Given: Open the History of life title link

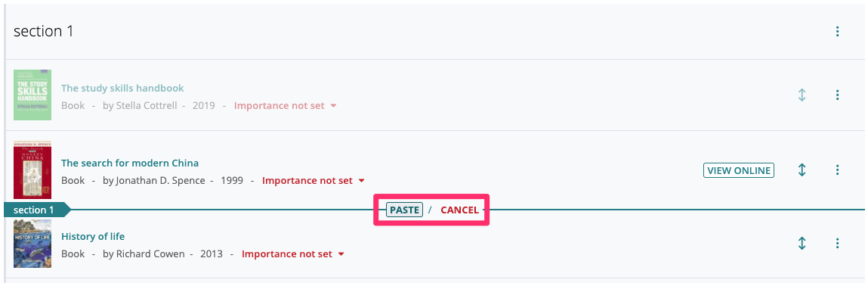Looking at the screenshot, I should click(x=93, y=236).
